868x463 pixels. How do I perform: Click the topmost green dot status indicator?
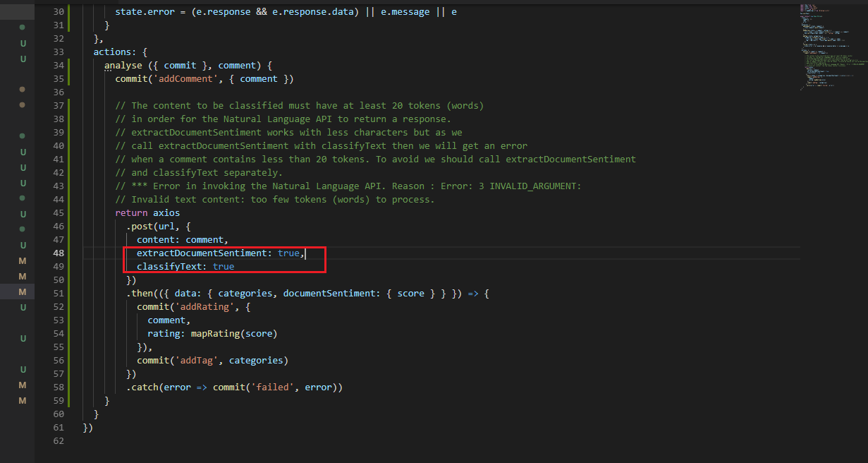coord(23,28)
